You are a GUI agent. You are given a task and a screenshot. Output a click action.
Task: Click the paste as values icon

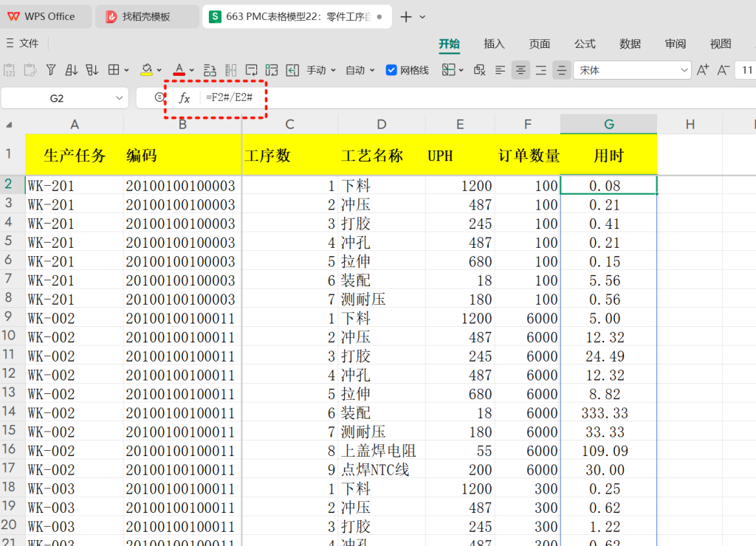(9, 70)
